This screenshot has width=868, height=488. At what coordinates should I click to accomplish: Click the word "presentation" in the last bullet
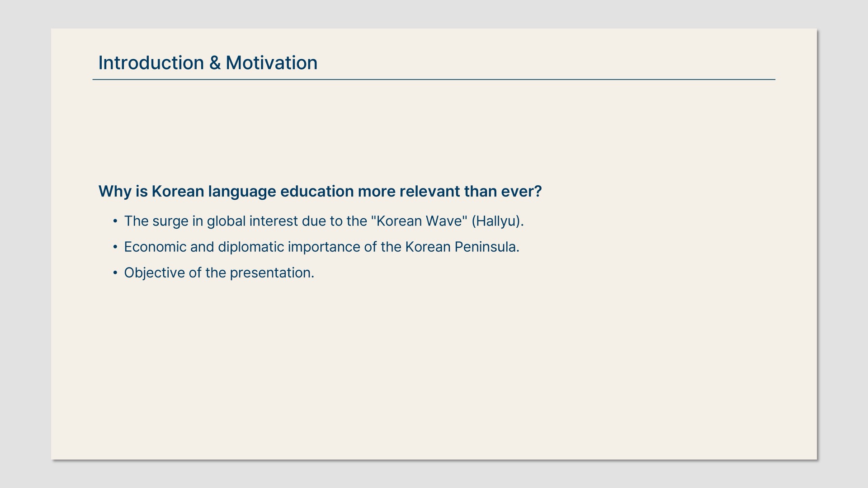[270, 272]
